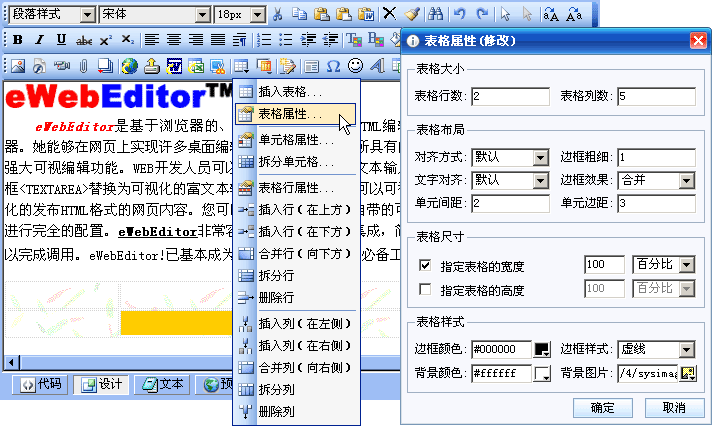Browse 背景图片 image picker icon
This screenshot has width=715, height=428.
pyautogui.click(x=688, y=374)
